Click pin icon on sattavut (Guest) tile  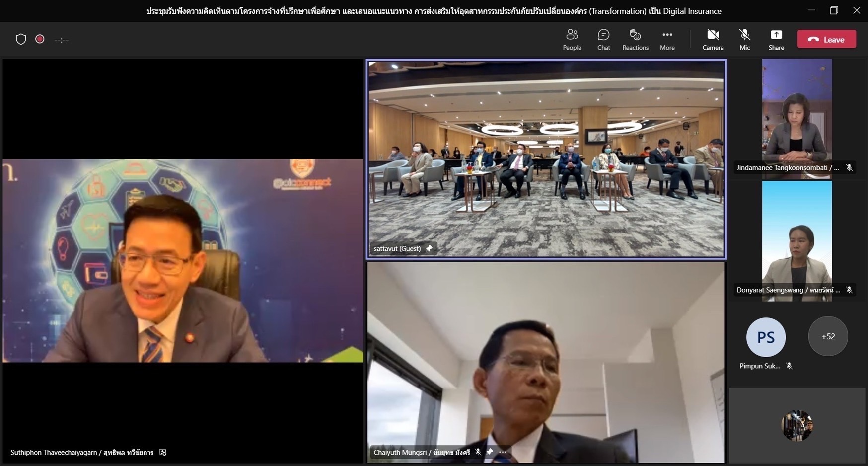[x=429, y=248]
